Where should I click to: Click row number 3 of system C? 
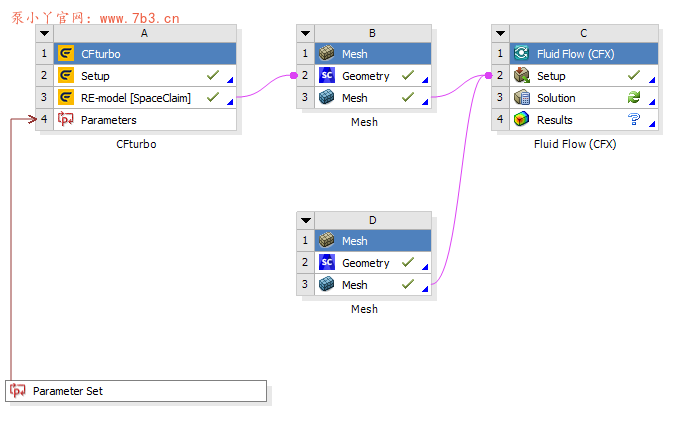500,97
